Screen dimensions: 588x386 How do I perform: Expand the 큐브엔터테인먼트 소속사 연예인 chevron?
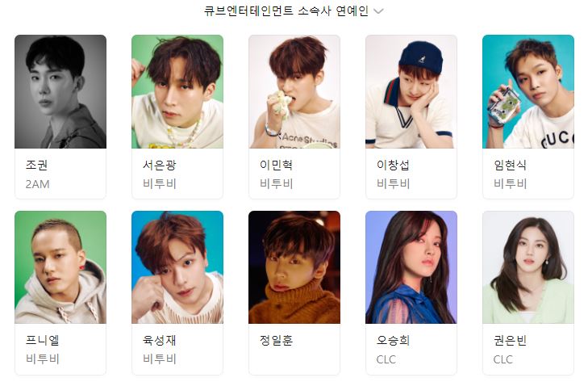point(379,11)
